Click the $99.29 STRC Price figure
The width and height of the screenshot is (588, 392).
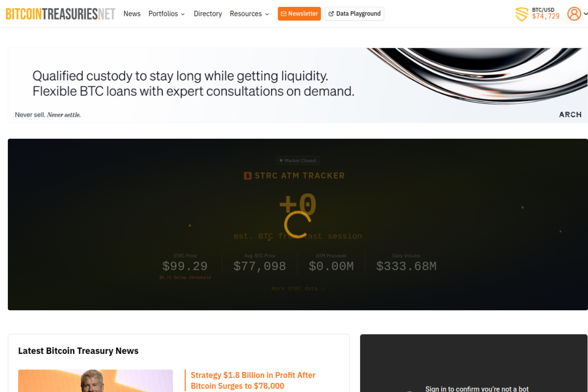[185, 266]
